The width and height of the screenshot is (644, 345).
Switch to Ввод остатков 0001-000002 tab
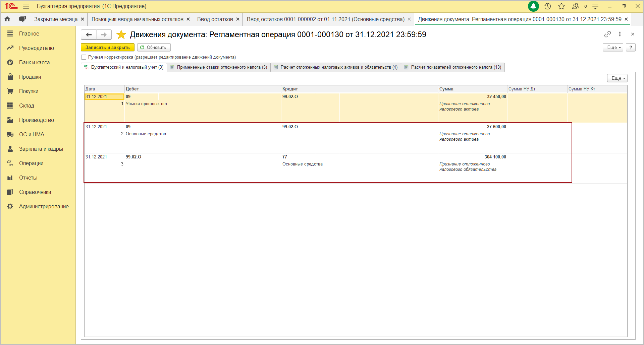tap(325, 19)
